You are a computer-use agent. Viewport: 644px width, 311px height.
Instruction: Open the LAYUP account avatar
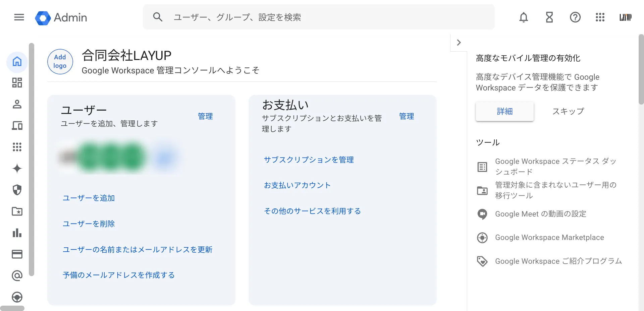point(626,17)
